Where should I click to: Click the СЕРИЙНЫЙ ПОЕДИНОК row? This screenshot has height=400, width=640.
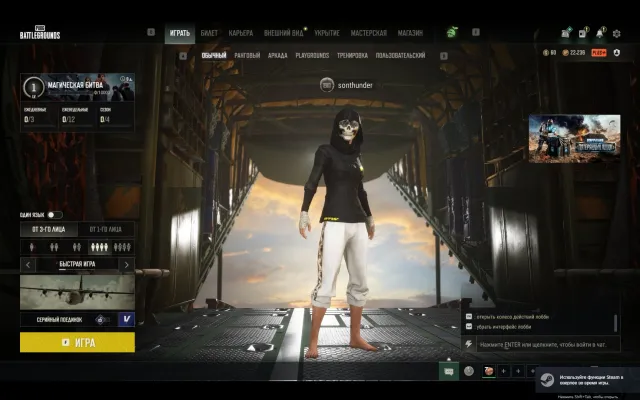[x=69, y=319]
